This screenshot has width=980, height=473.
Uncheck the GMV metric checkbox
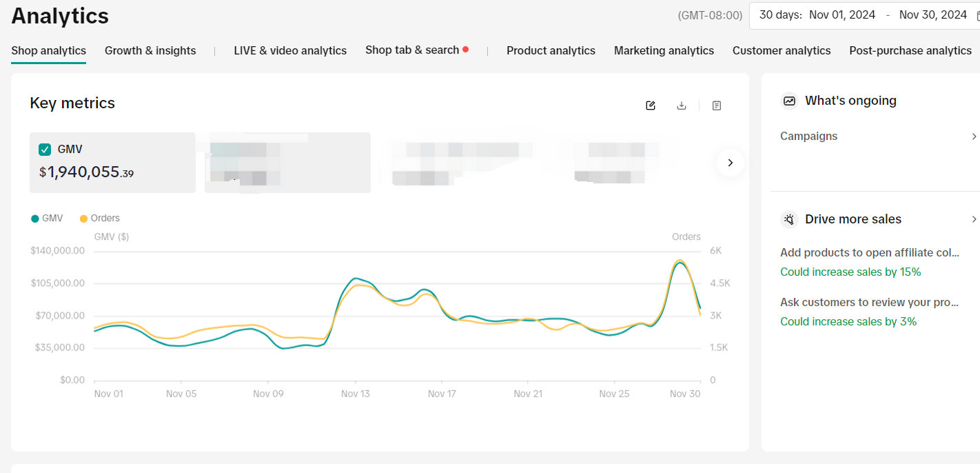45,150
